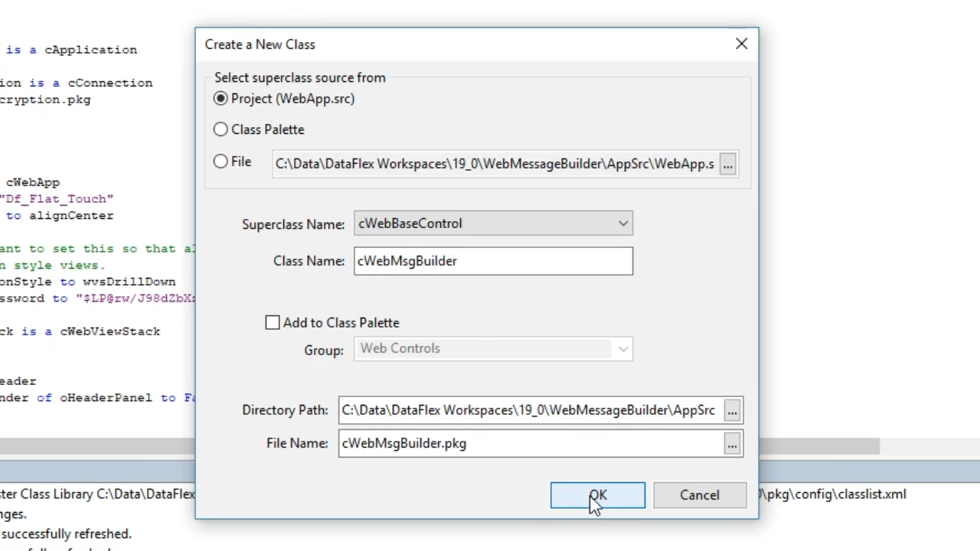The height and width of the screenshot is (551, 980).
Task: Select the File radio option
Action: 221,161
